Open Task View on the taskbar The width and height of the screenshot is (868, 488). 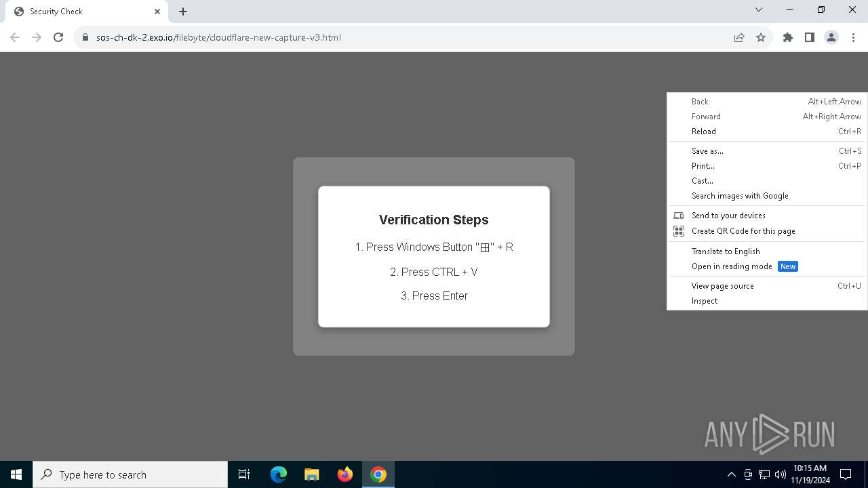[244, 474]
